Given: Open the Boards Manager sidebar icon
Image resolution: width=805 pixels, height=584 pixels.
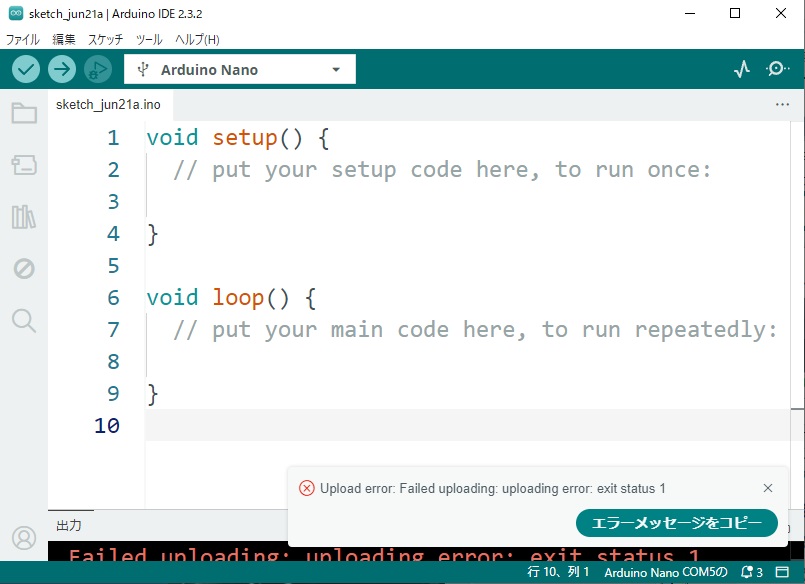Looking at the screenshot, I should (x=24, y=165).
